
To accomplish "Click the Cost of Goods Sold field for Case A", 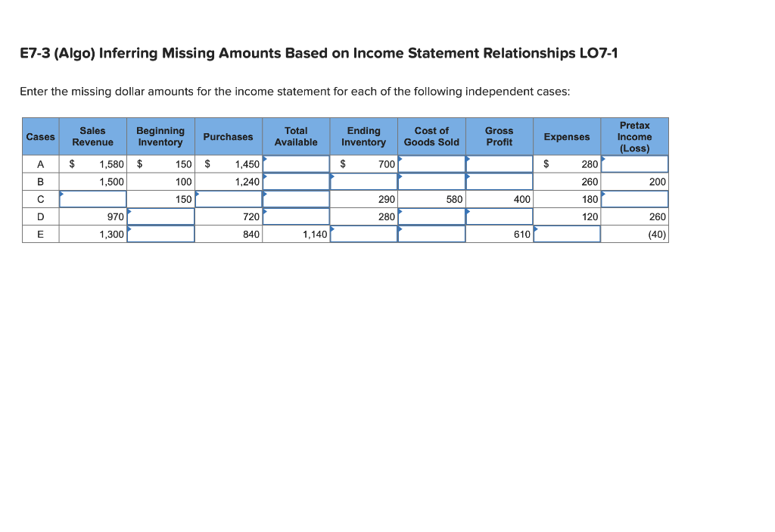I will click(431, 163).
